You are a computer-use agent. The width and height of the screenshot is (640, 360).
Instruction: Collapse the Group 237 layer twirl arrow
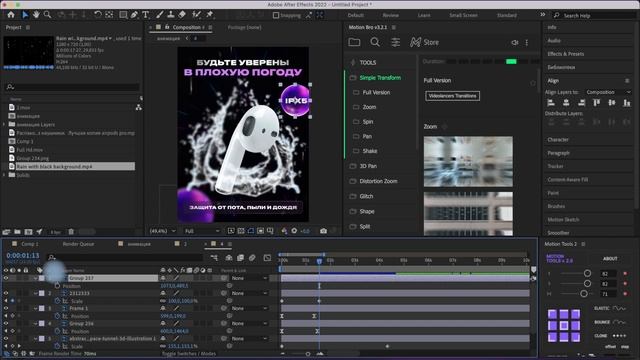point(36,278)
